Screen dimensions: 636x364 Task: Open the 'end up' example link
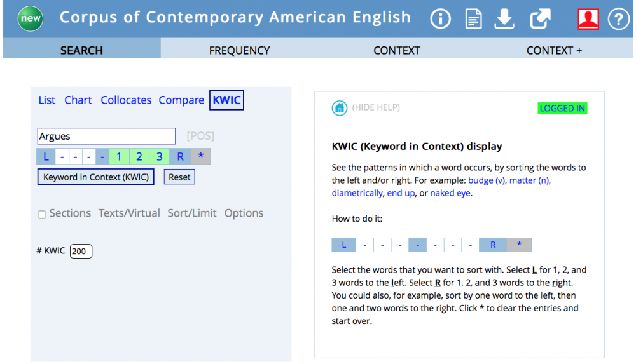(401, 193)
